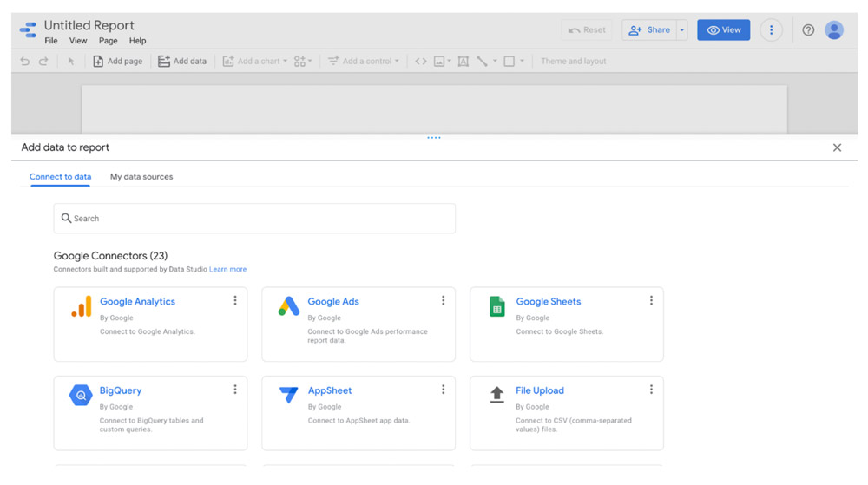Open the Page menu
Viewport: 868px width, 485px height.
[108, 41]
